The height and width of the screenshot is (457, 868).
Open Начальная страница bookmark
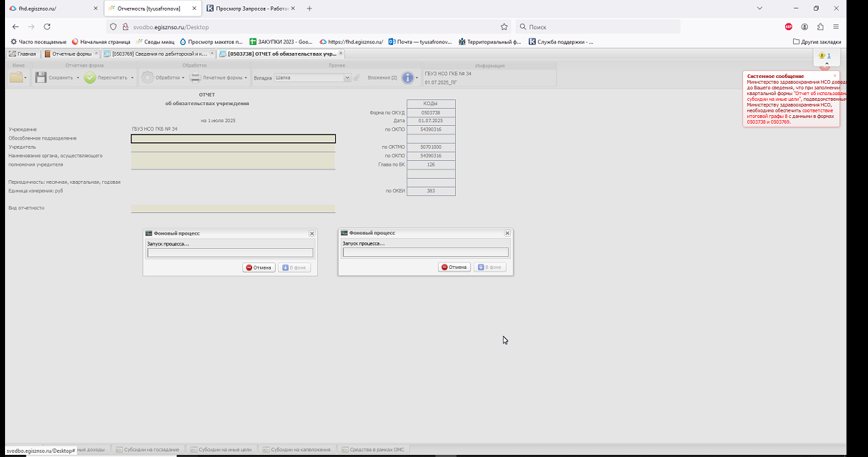(101, 41)
